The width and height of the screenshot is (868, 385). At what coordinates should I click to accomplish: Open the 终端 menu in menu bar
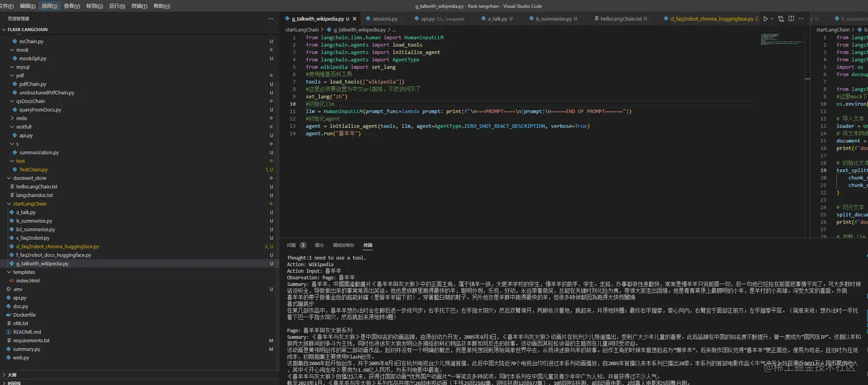[x=139, y=6]
